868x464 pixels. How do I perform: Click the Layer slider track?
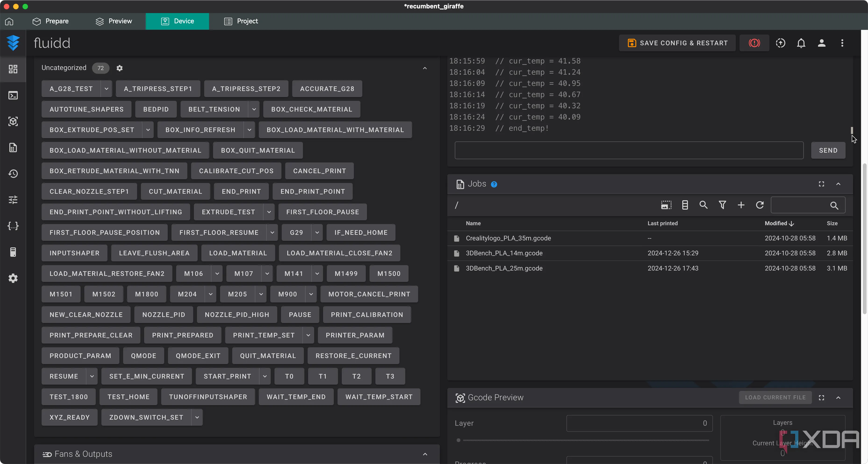[586, 440]
